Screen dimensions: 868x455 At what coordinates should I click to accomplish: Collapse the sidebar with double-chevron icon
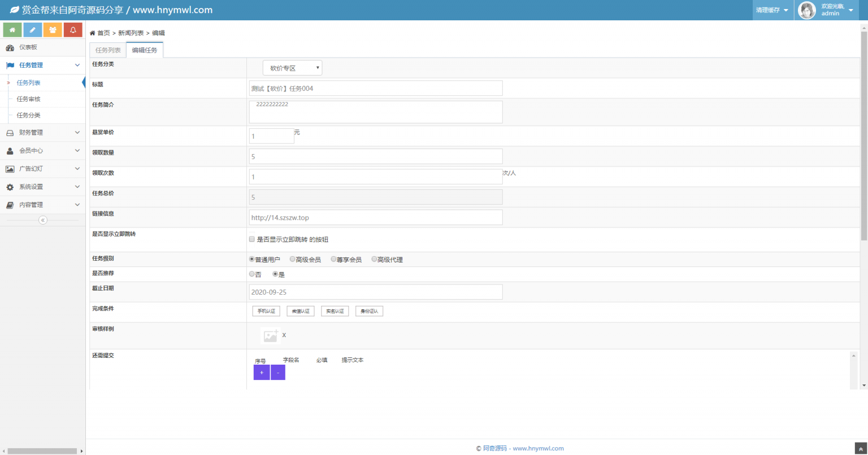coord(43,220)
